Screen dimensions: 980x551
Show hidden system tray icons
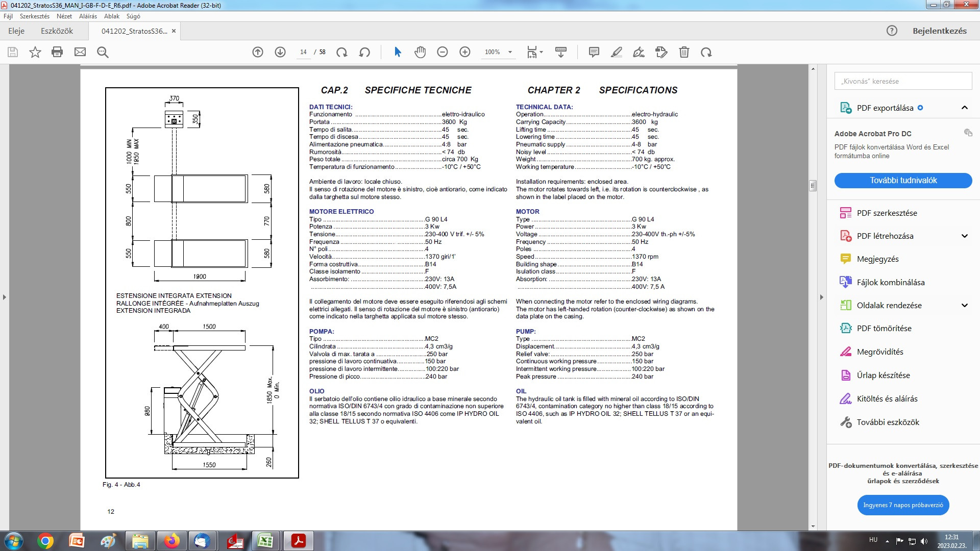point(887,541)
